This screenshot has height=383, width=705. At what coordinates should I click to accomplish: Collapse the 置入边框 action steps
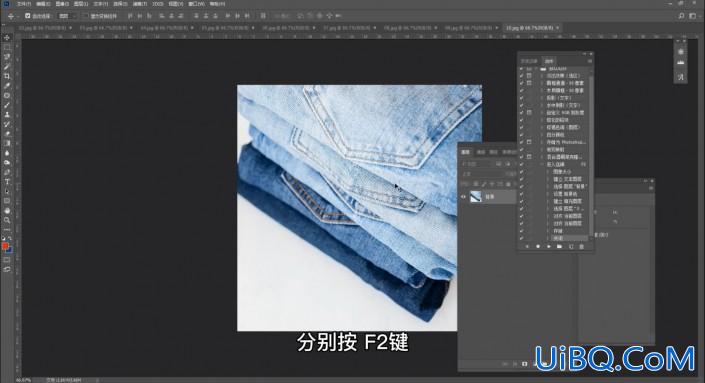542,165
